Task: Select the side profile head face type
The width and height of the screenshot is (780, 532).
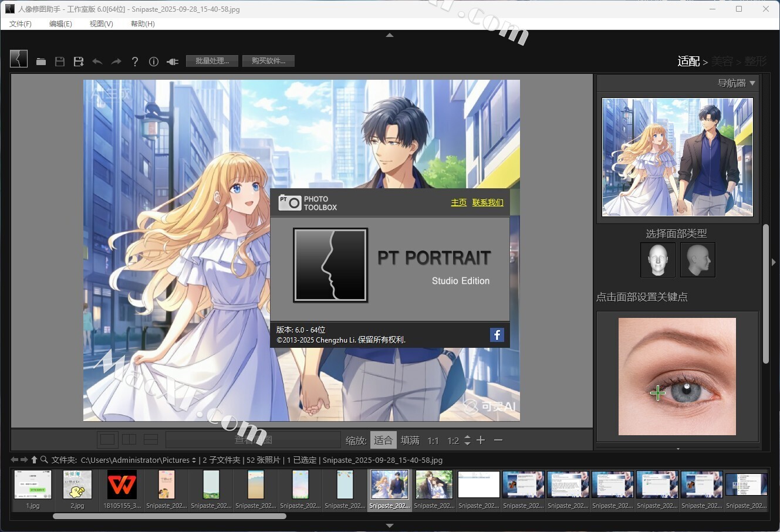Action: pos(697,259)
